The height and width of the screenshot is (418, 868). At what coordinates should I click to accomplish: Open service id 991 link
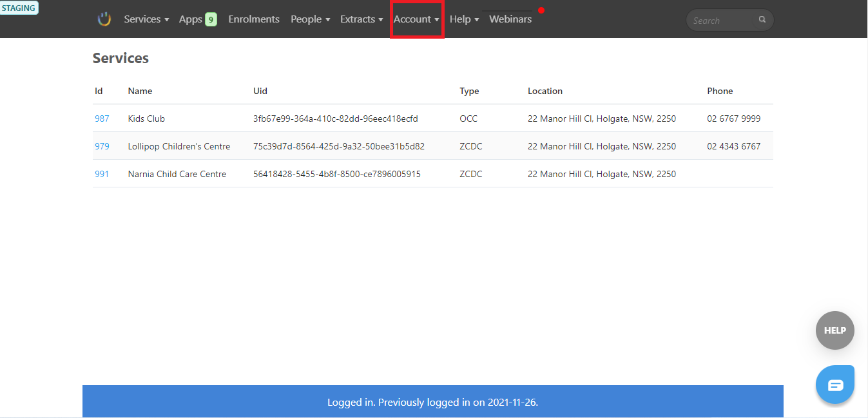coord(102,174)
